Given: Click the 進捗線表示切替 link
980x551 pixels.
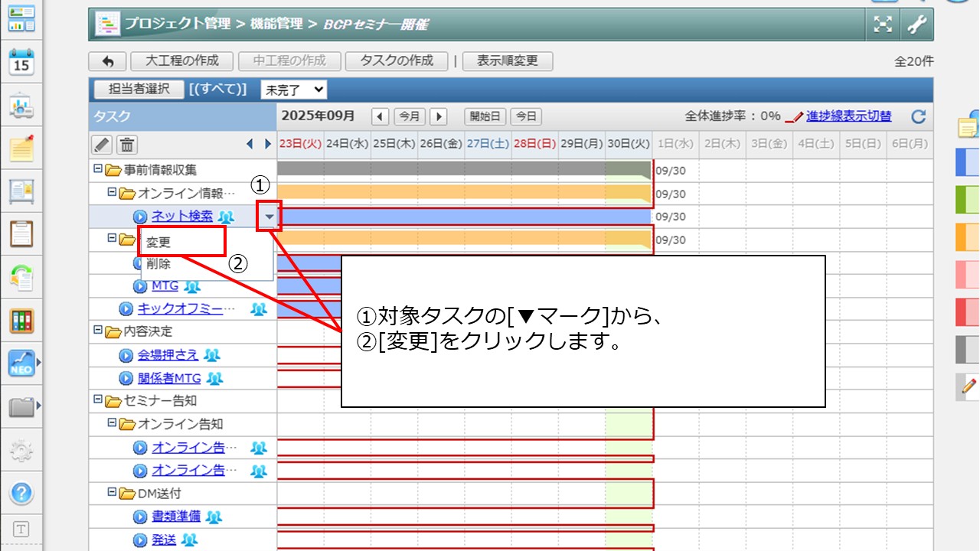Looking at the screenshot, I should pos(848,116).
